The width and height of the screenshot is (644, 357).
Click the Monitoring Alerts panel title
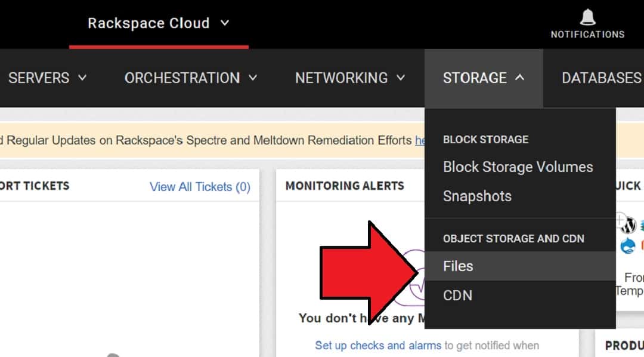click(345, 186)
